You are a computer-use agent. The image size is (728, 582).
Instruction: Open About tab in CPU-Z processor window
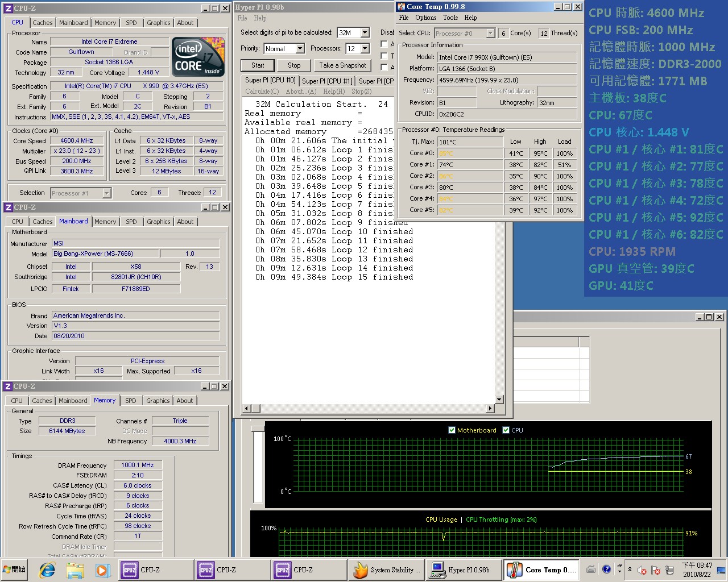pyautogui.click(x=185, y=23)
